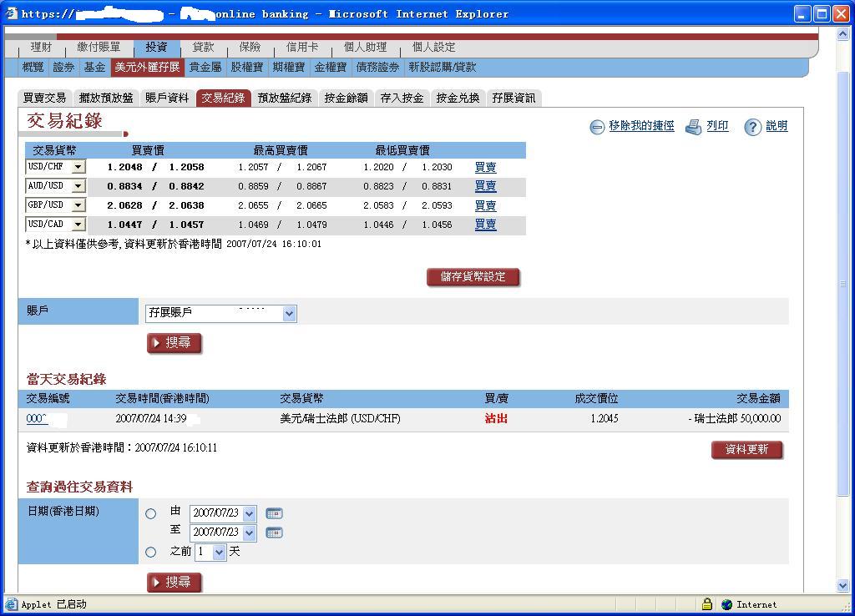This screenshot has width=855, height=616.
Task: Click the padlock icon in the status bar
Action: (x=708, y=604)
